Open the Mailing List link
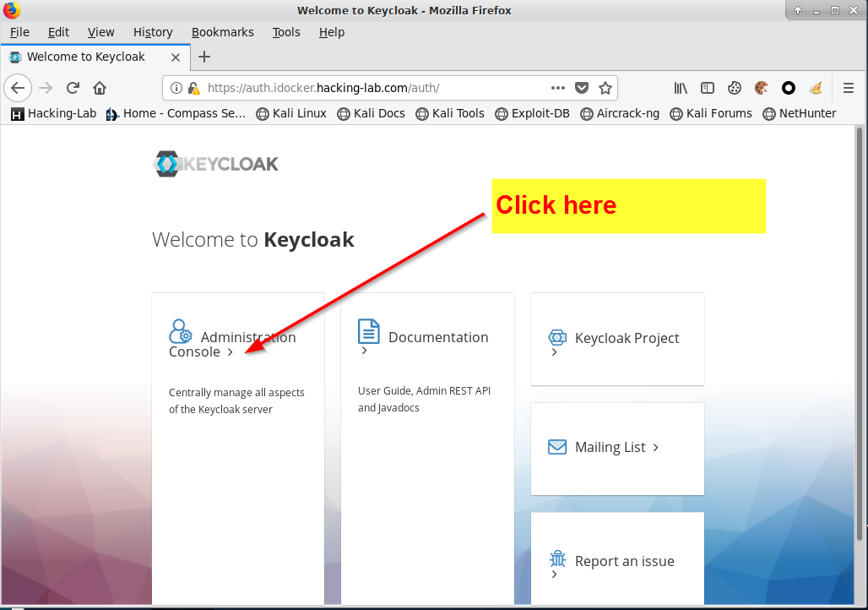 coord(610,447)
